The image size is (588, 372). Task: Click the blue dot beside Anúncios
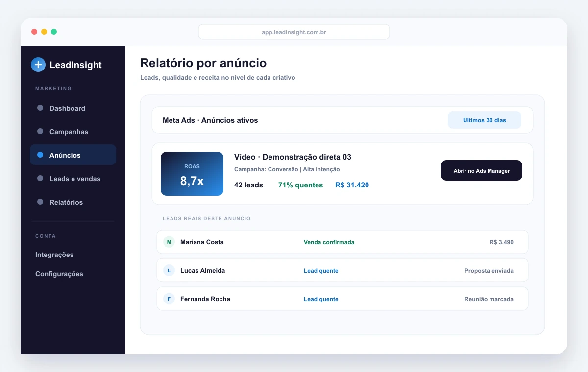pos(40,155)
